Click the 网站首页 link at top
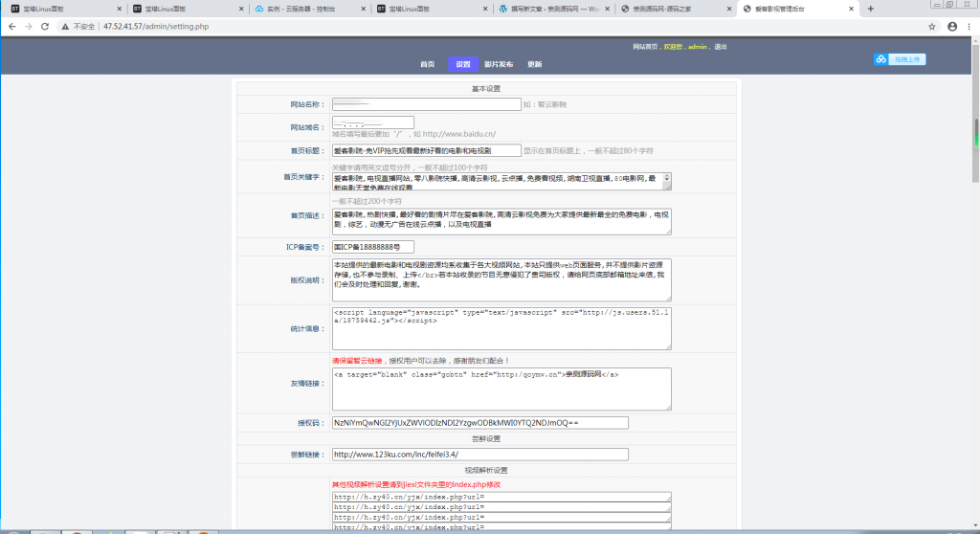 pyautogui.click(x=646, y=46)
